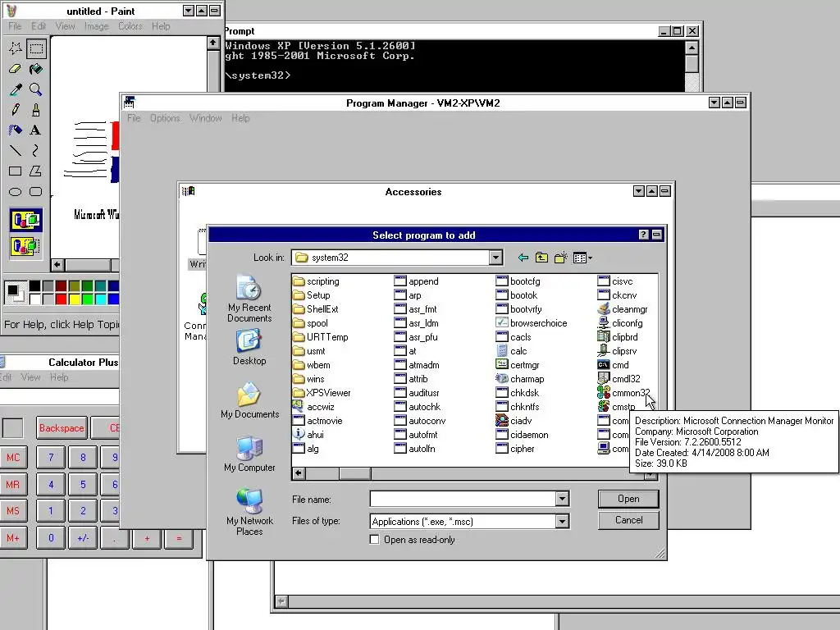
Task: Open My Computer in places bar
Action: coord(249,454)
